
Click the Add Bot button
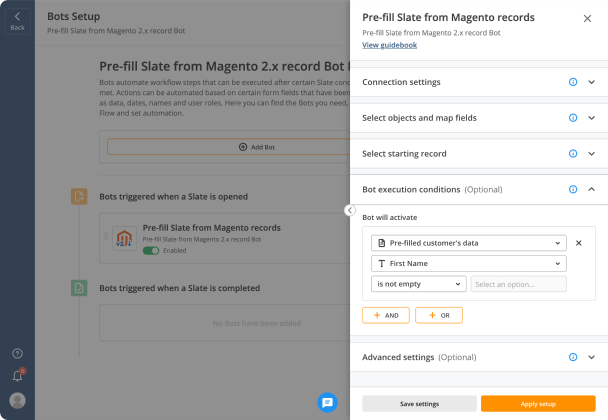pos(228,147)
